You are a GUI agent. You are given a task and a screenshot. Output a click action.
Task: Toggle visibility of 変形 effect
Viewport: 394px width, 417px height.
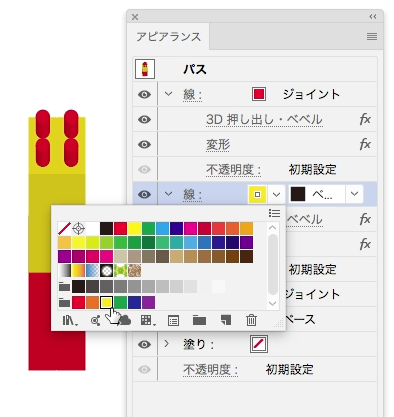pyautogui.click(x=144, y=144)
